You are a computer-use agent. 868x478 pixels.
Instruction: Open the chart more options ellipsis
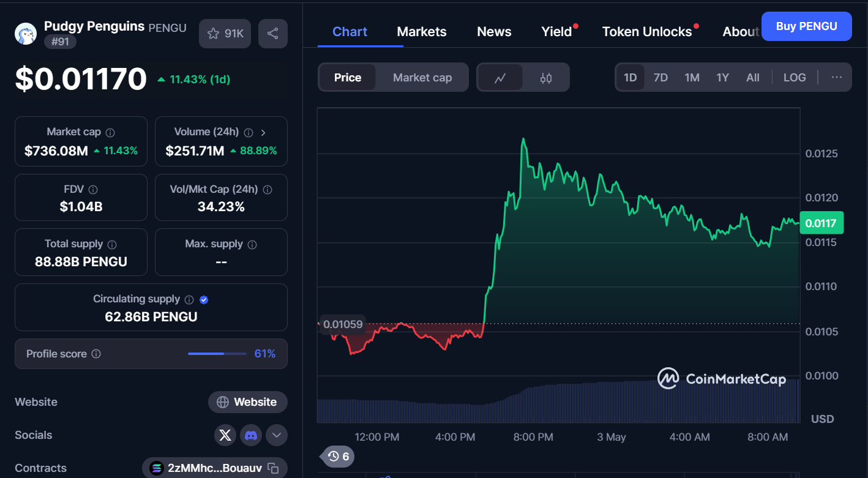tap(837, 77)
